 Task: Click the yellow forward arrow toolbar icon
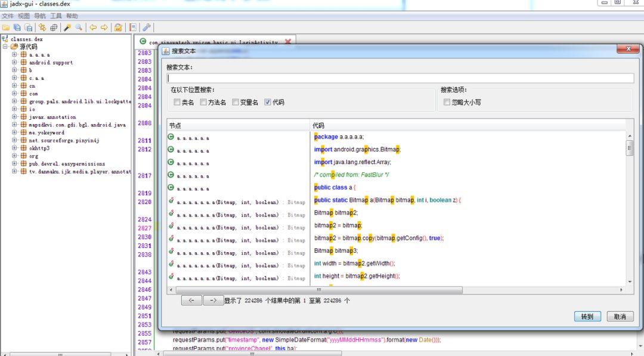point(104,27)
